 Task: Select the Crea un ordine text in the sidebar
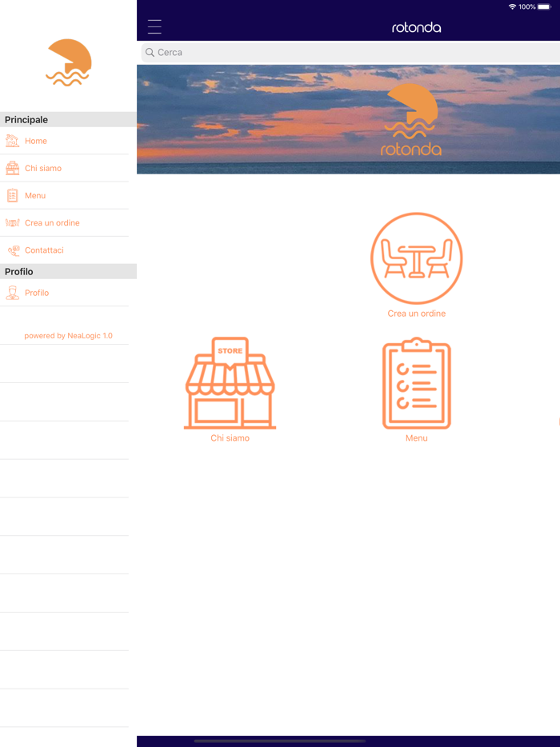pos(52,223)
